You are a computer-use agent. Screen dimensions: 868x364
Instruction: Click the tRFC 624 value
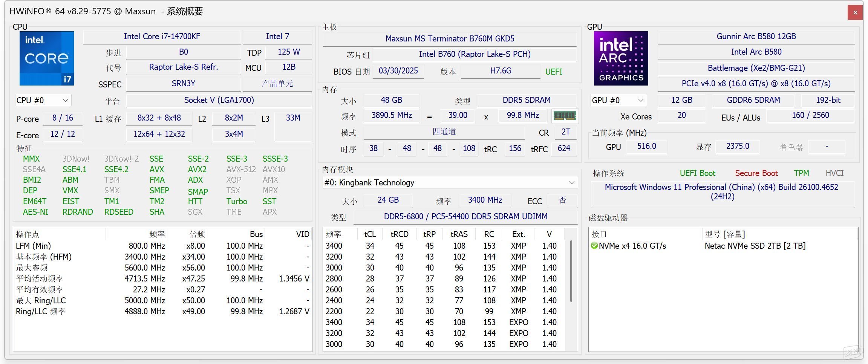pyautogui.click(x=564, y=148)
